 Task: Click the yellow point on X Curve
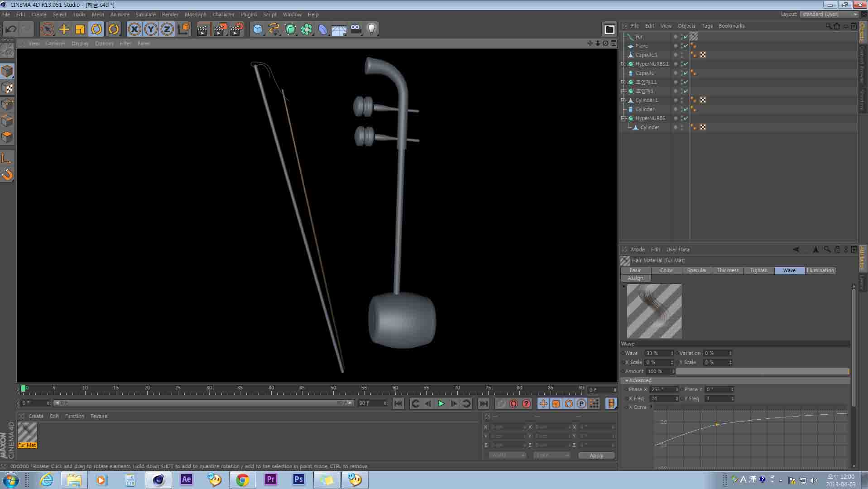coord(717,424)
